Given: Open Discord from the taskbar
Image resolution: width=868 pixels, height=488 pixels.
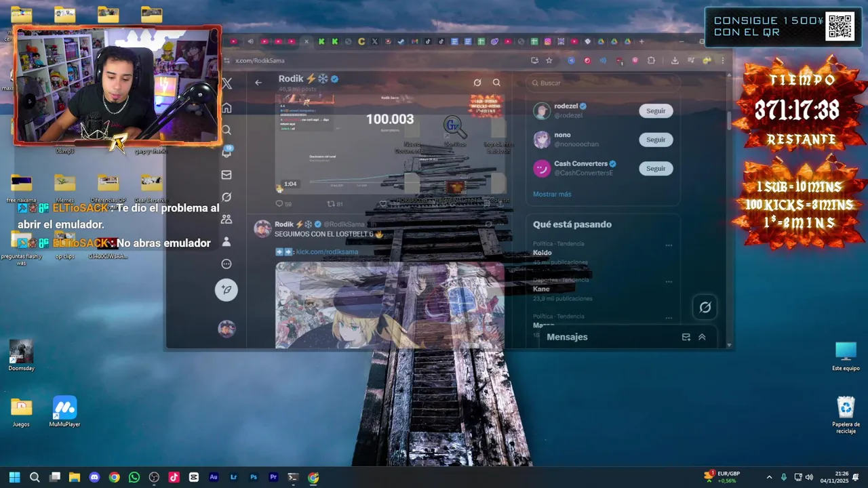Looking at the screenshot, I should (94, 477).
